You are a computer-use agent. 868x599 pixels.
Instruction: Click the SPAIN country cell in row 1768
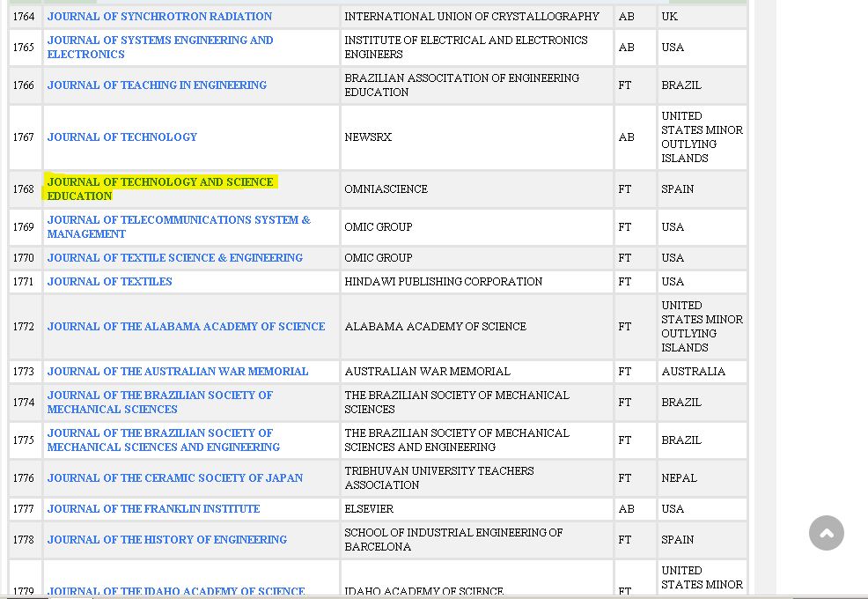[702, 189]
